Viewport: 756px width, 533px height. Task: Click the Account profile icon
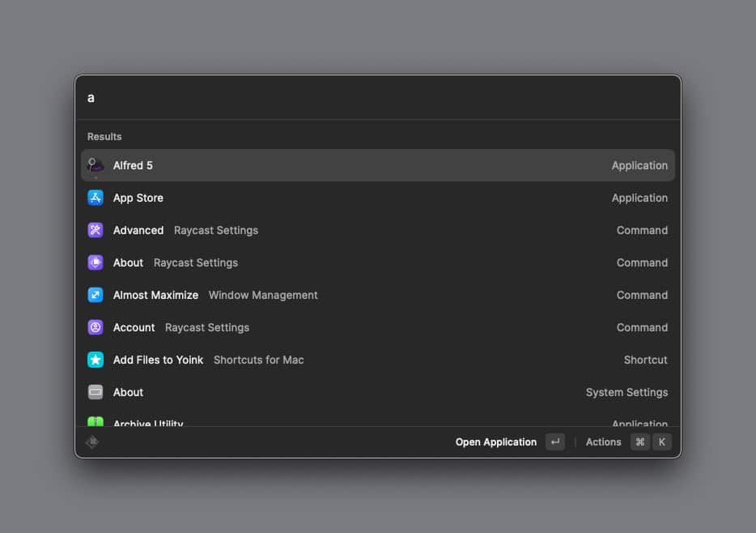(x=96, y=327)
